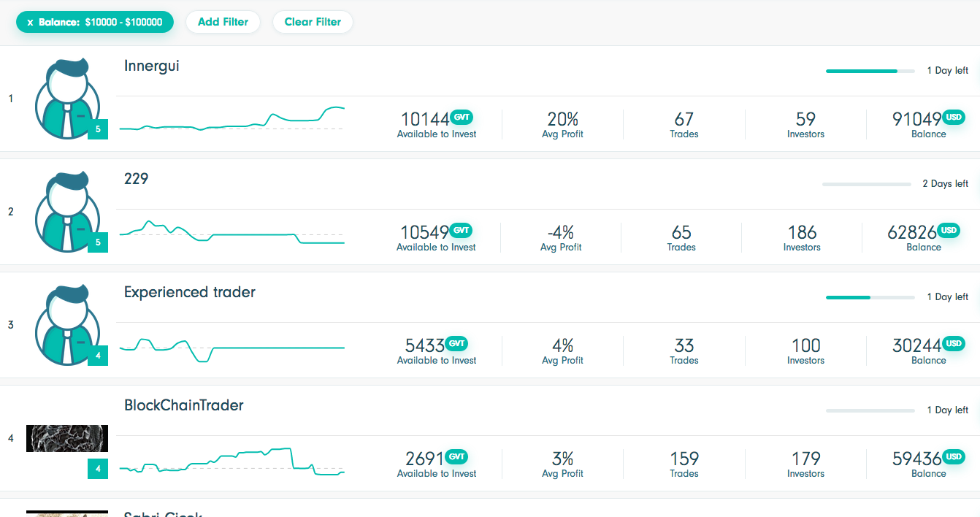Click the GVT badge beside 10549
The height and width of the screenshot is (517, 980).
(462, 230)
